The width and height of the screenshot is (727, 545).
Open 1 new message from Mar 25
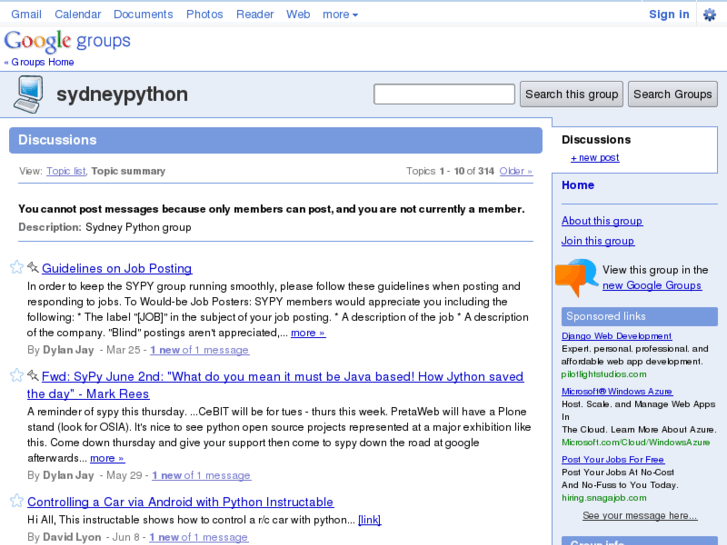pyautogui.click(x=199, y=350)
